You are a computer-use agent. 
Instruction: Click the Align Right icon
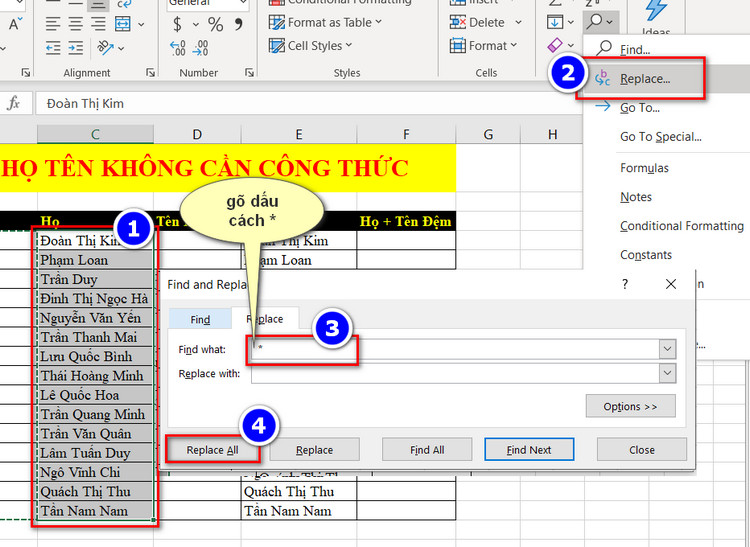pyautogui.click(x=98, y=23)
